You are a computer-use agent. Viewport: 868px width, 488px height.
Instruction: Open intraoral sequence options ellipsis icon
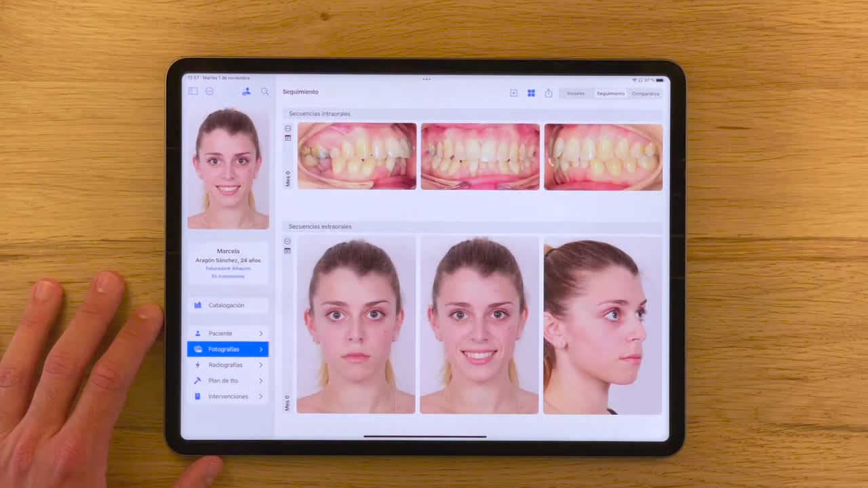pos(288,129)
